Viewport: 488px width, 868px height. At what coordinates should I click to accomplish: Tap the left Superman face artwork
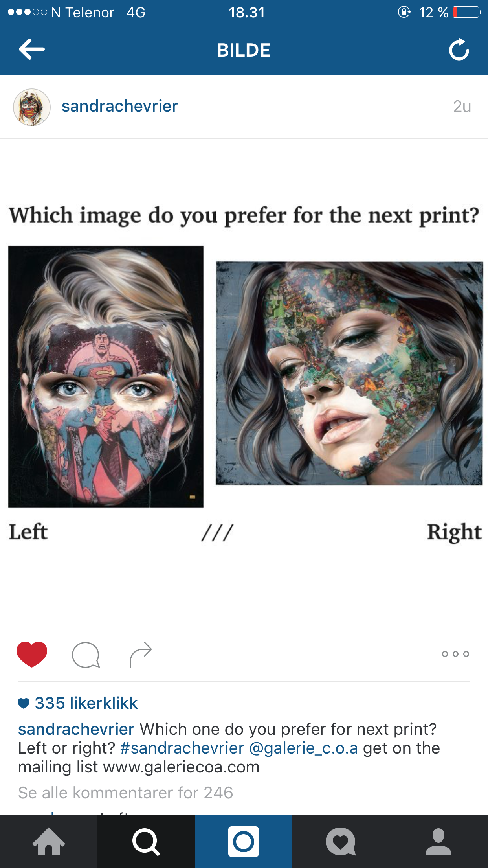click(x=106, y=377)
